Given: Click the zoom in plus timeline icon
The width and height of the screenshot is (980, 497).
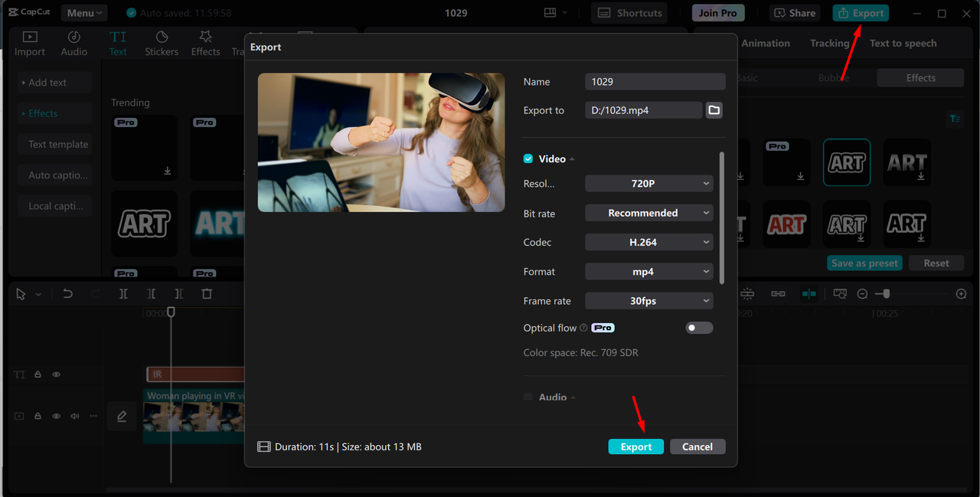Looking at the screenshot, I should (962, 294).
